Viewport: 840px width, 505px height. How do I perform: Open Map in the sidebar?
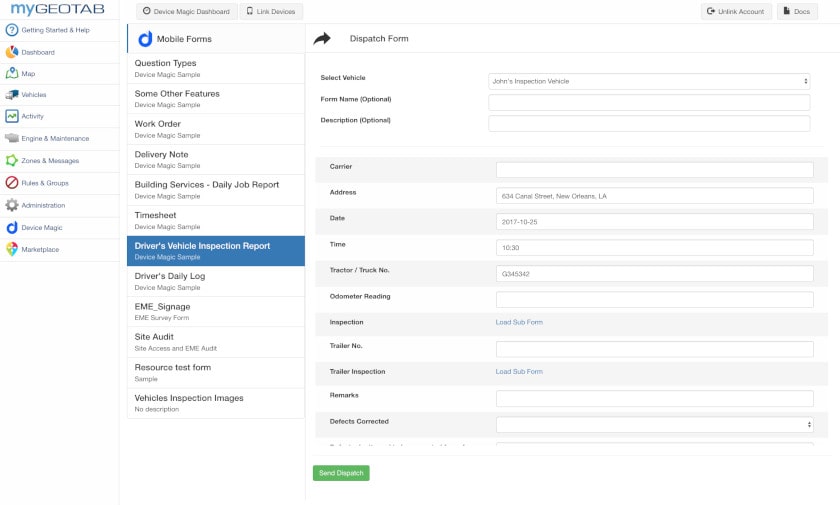coord(59,73)
